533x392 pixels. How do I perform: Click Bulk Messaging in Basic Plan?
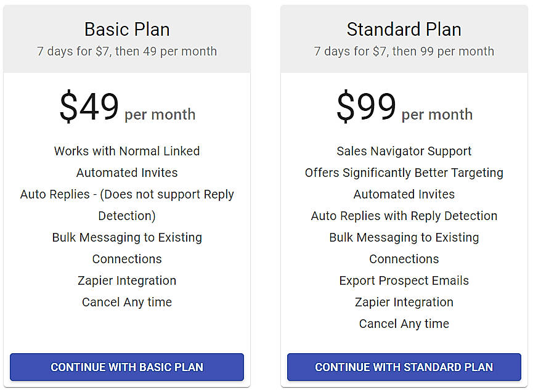pos(127,237)
